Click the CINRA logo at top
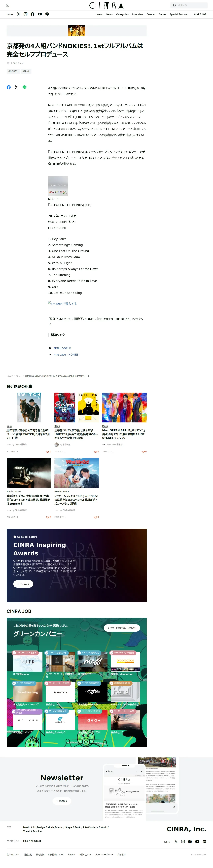This screenshot has width=213, height=868. [106, 5]
